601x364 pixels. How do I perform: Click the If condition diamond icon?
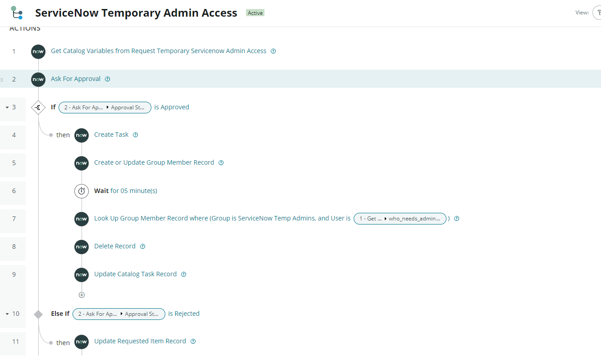(38, 108)
